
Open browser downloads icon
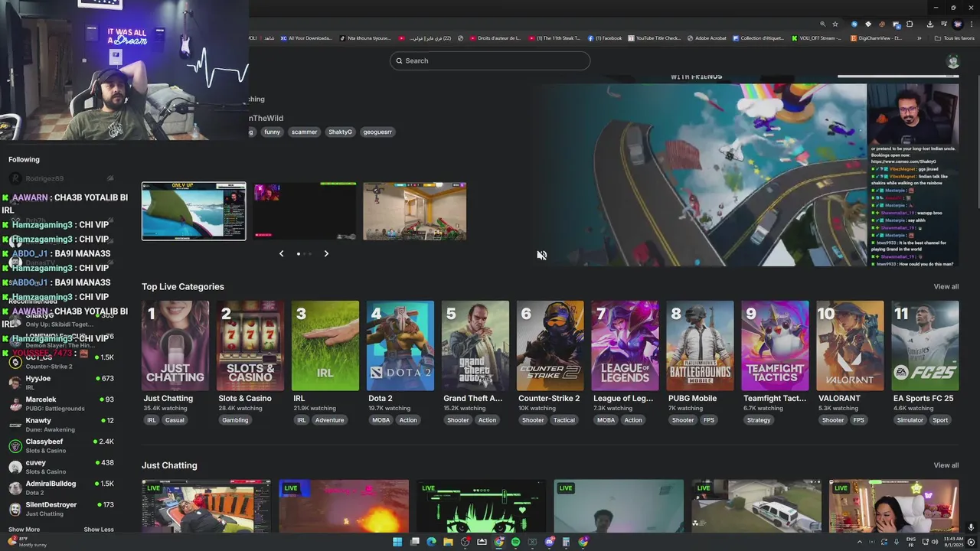(x=929, y=24)
